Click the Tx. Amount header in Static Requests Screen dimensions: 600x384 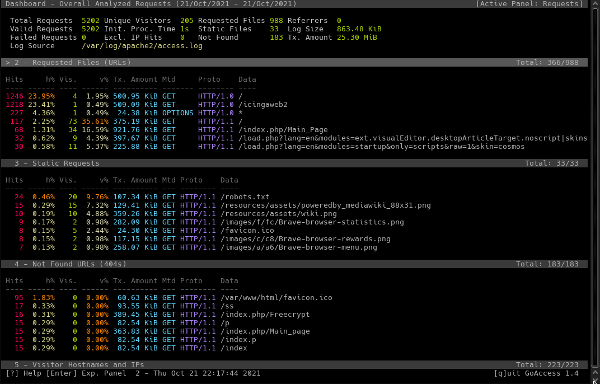click(135, 180)
